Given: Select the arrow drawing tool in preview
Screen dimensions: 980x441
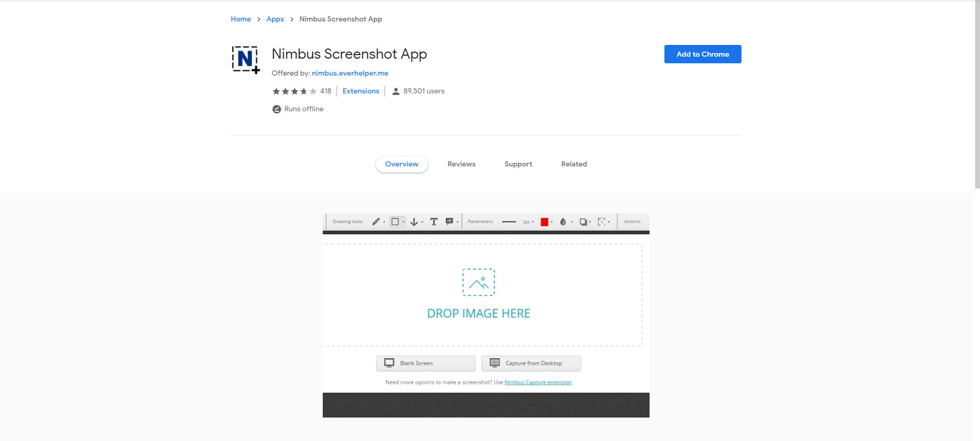Looking at the screenshot, I should 414,222.
